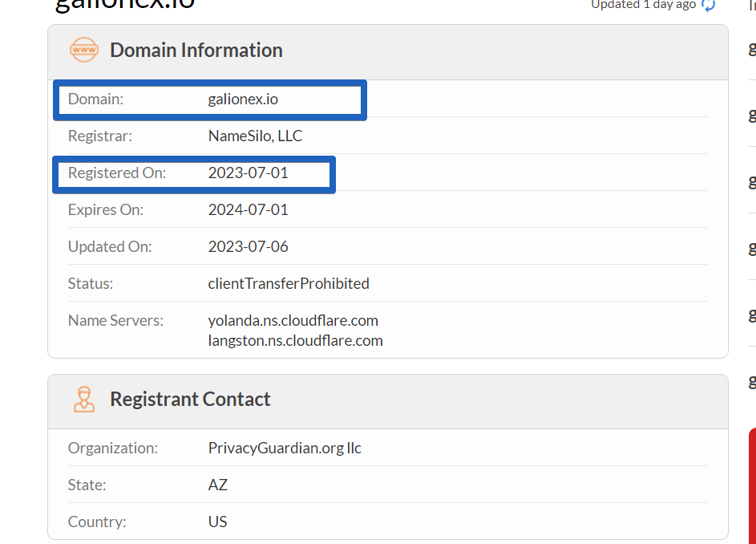This screenshot has width=756, height=544.
Task: Select the state value AZ
Action: coord(217,485)
